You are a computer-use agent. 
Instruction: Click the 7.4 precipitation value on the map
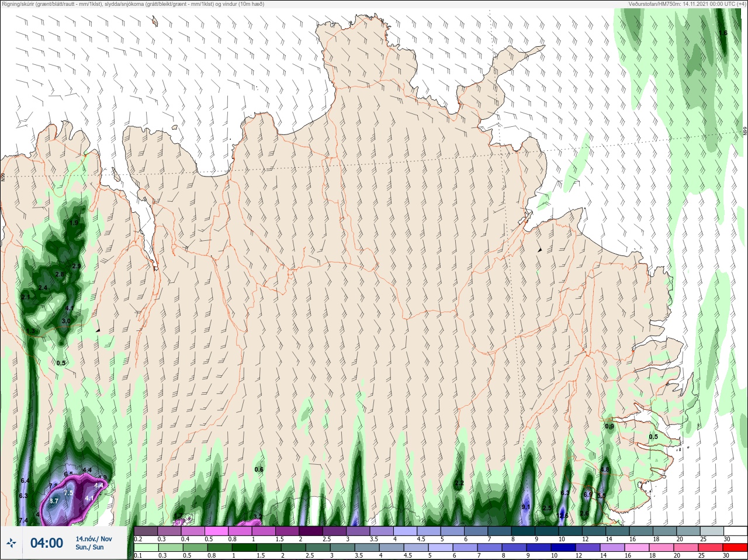pyautogui.click(x=23, y=520)
